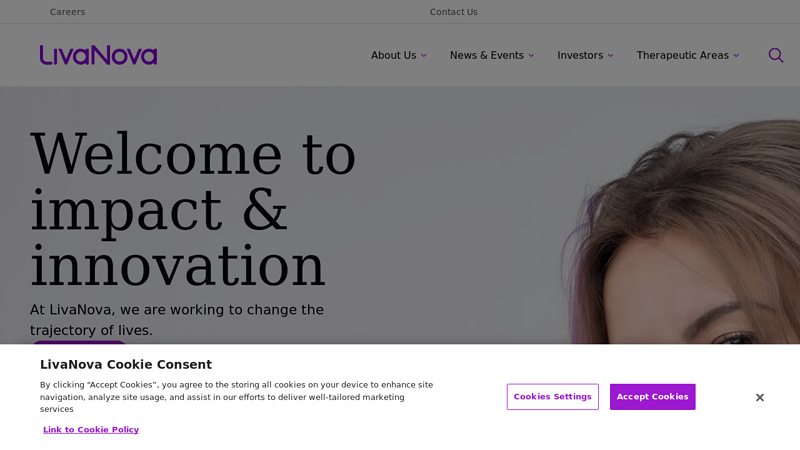
Task: Open the About Us menu label
Action: point(393,55)
